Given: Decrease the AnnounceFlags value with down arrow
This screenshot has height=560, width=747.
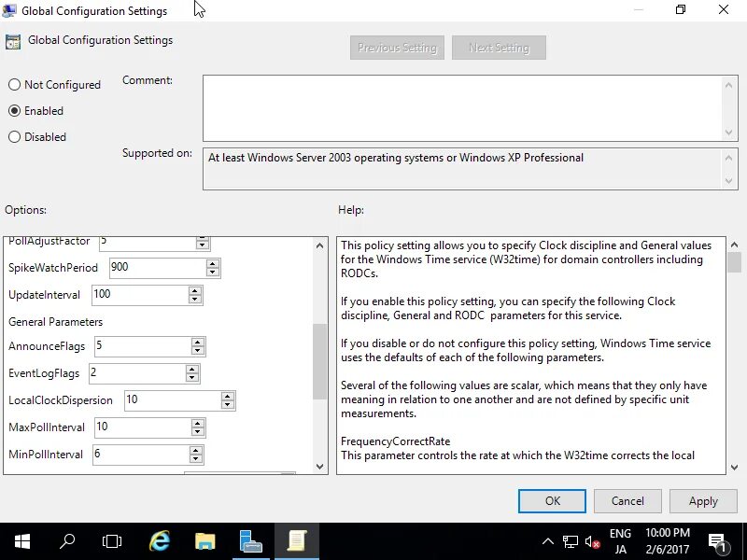Looking at the screenshot, I should [198, 351].
